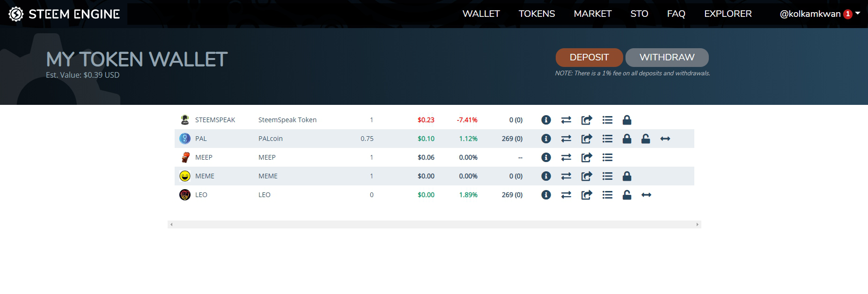868x294 pixels.
Task: Click the exchange arrows icon in MEME row
Action: (566, 176)
